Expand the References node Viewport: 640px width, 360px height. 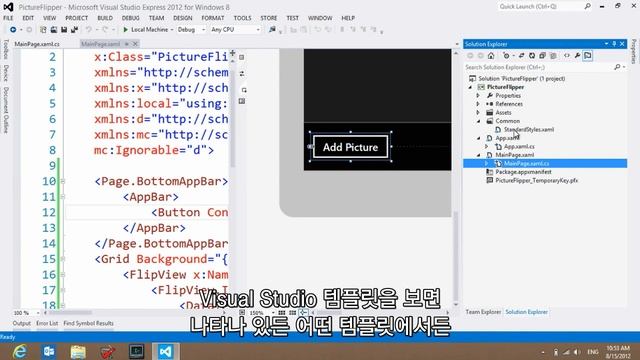click(x=478, y=104)
